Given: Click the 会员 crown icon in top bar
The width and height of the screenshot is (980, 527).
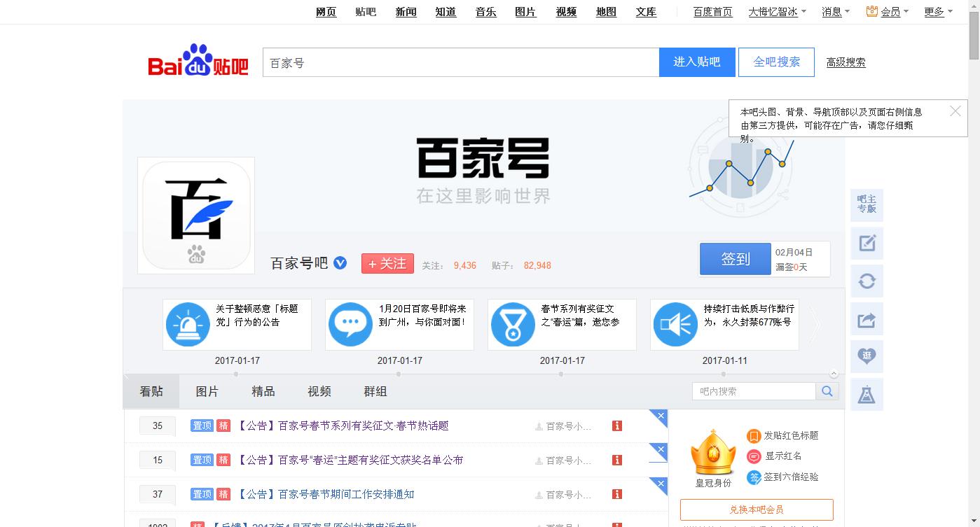Looking at the screenshot, I should (872, 11).
